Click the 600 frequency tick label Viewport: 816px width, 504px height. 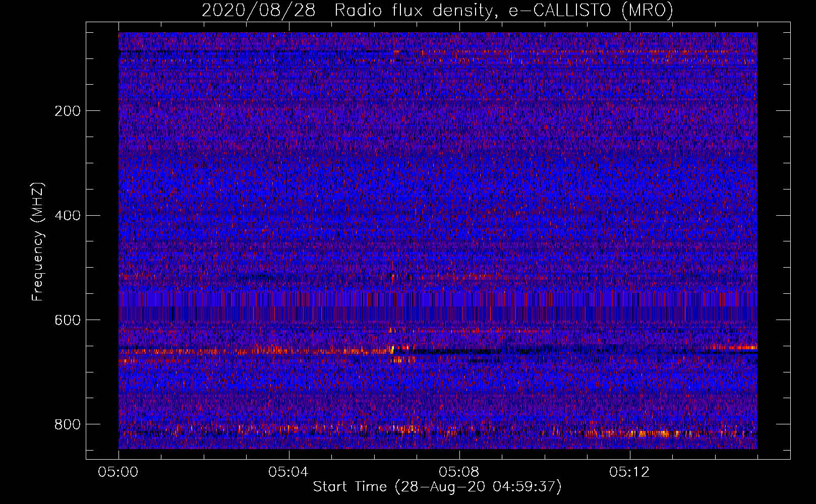(68, 320)
